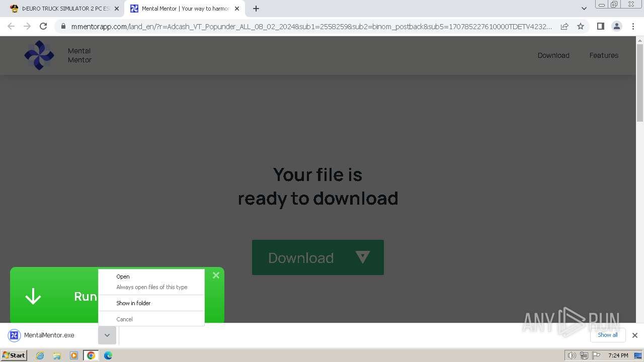Open the Chrome profile menu
The height and width of the screenshot is (362, 644).
click(x=616, y=26)
